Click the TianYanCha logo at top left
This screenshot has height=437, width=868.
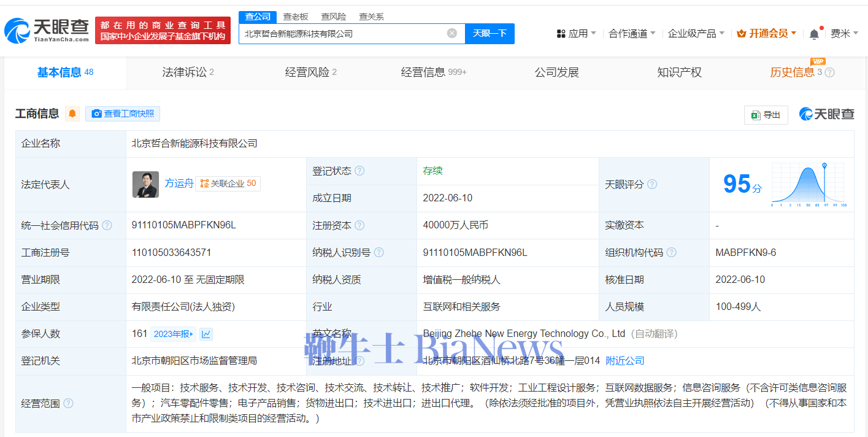47,30
